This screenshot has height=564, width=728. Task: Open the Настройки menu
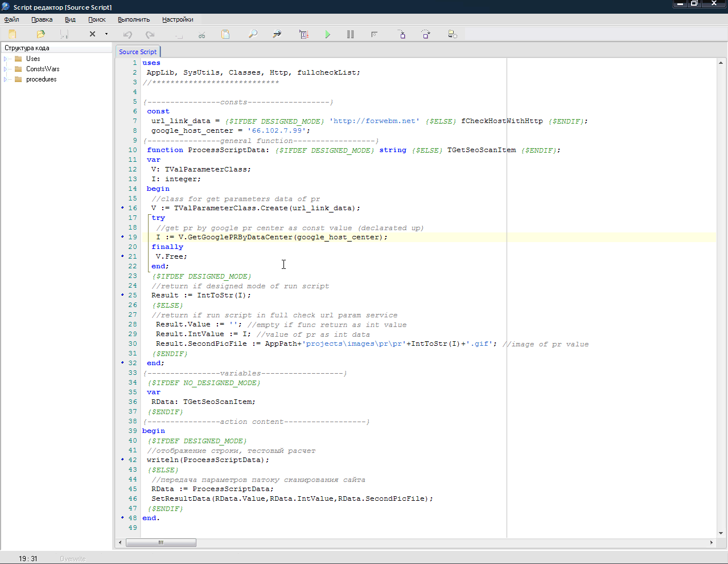tap(178, 19)
